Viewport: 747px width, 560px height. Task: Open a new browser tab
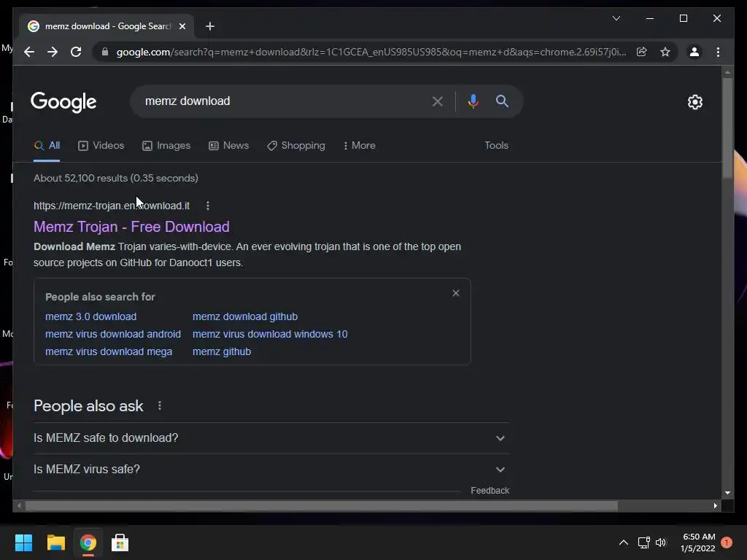tap(209, 26)
